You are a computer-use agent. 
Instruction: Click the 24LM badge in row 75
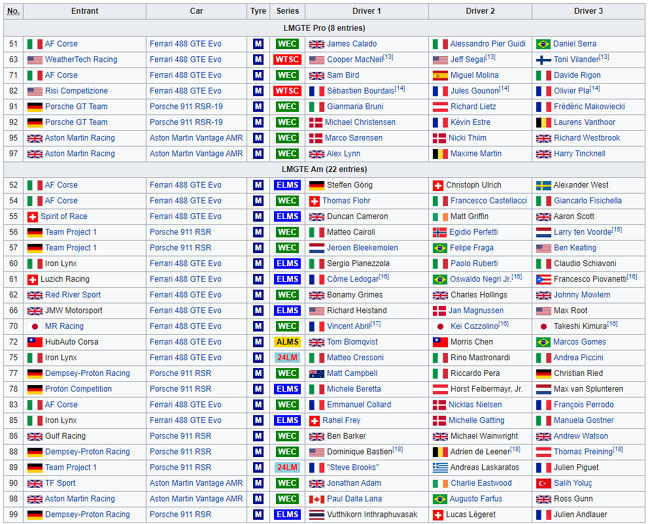[x=287, y=358]
